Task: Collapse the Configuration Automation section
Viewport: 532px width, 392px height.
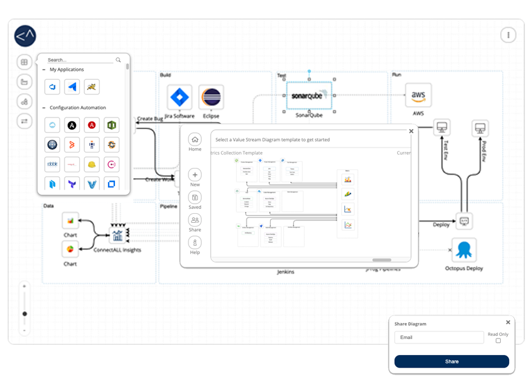Action: coord(44,108)
